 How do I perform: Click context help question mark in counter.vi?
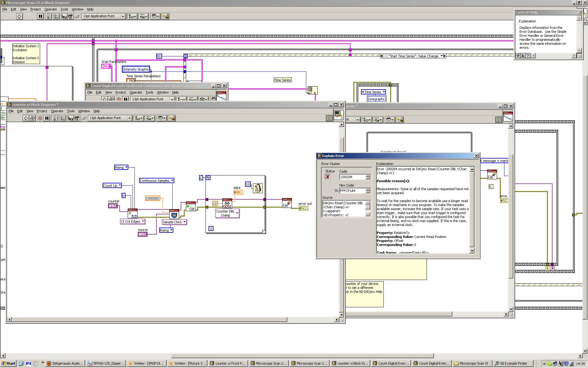(x=329, y=118)
